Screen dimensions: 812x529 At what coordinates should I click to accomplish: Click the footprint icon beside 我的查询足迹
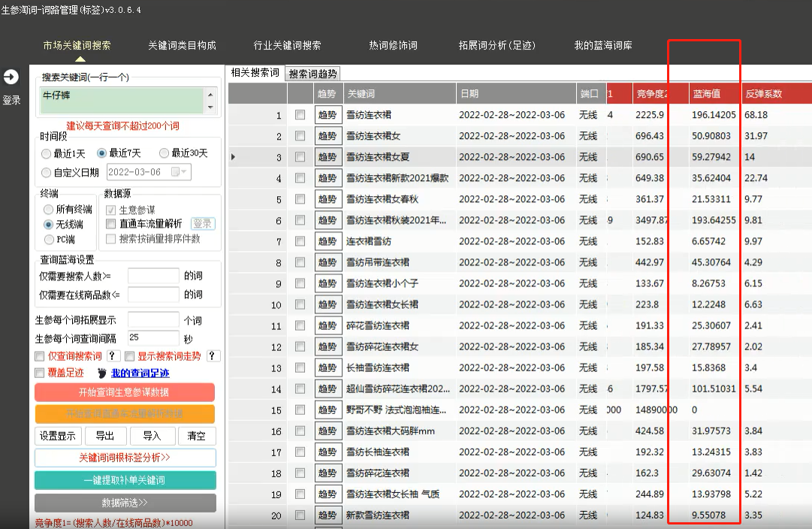(102, 373)
